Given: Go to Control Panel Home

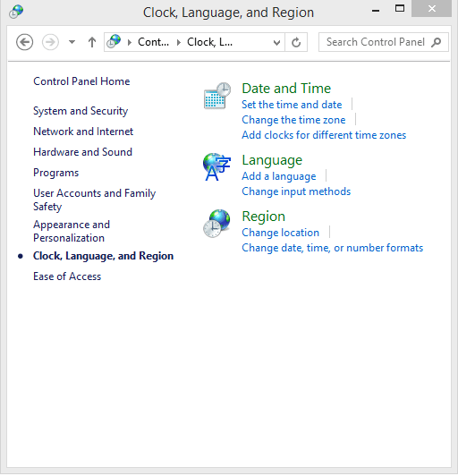Looking at the screenshot, I should tap(81, 81).
